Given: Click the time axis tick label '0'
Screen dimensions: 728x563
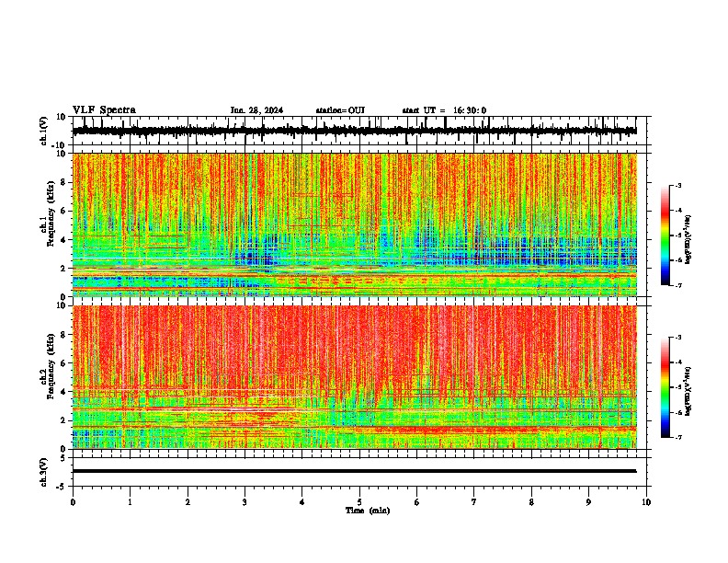Looking at the screenshot, I should [x=73, y=502].
